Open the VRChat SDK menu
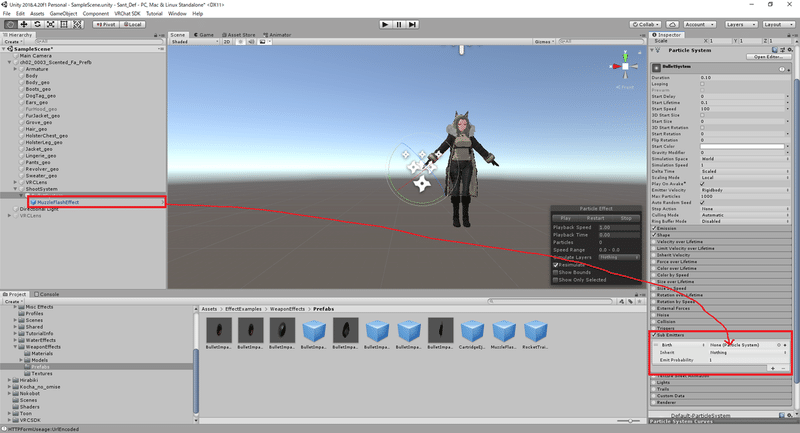This screenshot has width=800, height=433. coord(127,13)
